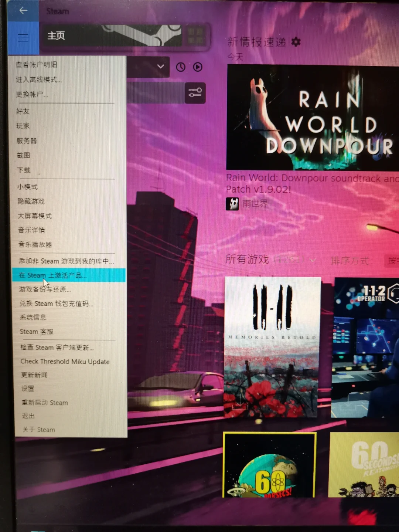Choose 重新启动 Steam
399x532 pixels.
[x=45, y=403]
